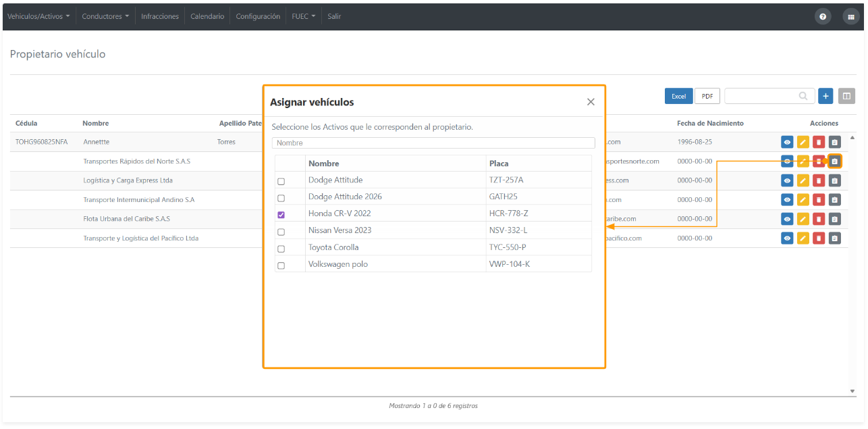Choose Salir in the top menu
The image size is (868, 429).
(334, 16)
